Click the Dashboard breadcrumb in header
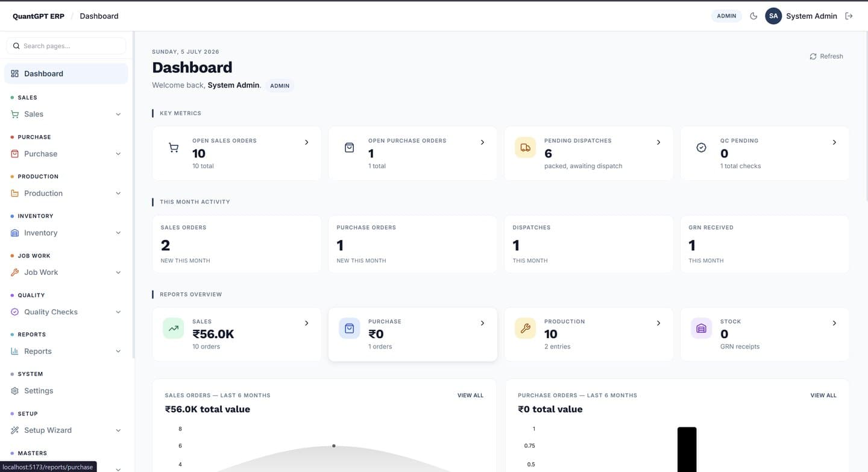868x472 pixels. point(99,16)
